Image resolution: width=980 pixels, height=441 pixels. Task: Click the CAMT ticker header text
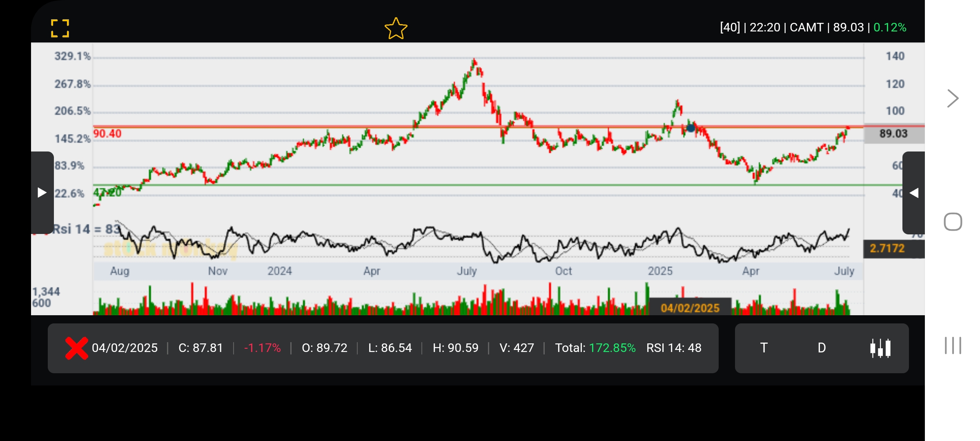pyautogui.click(x=806, y=27)
